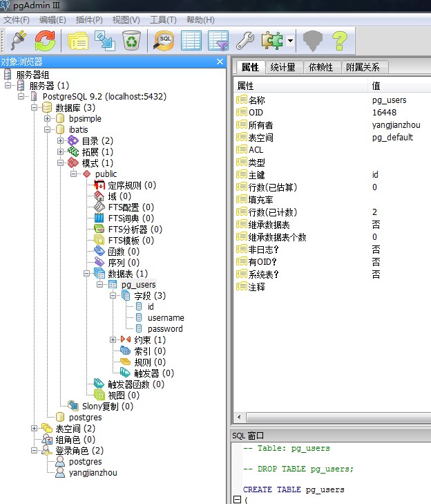The width and height of the screenshot is (431, 504).
Task: Select the 索引 (0) node
Action: pos(150,351)
